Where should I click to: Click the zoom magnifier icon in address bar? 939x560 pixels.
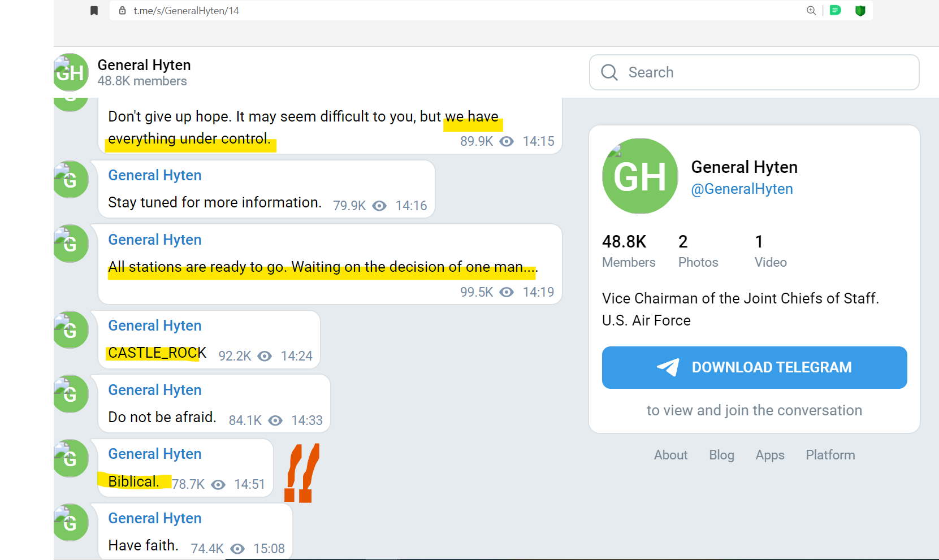pos(811,10)
